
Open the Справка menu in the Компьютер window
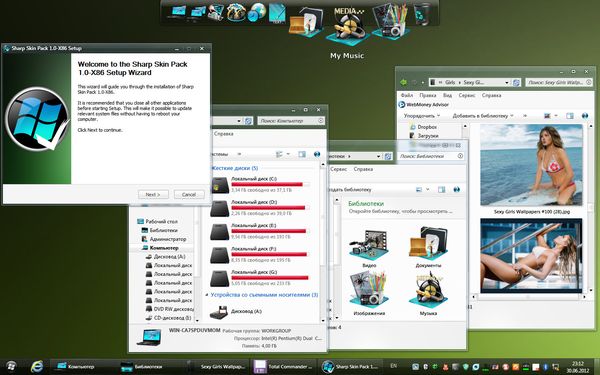[223, 134]
